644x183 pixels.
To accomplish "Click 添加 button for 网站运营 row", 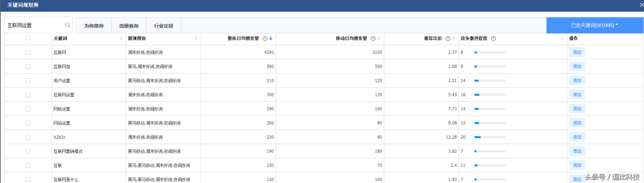I will coord(577,123).
